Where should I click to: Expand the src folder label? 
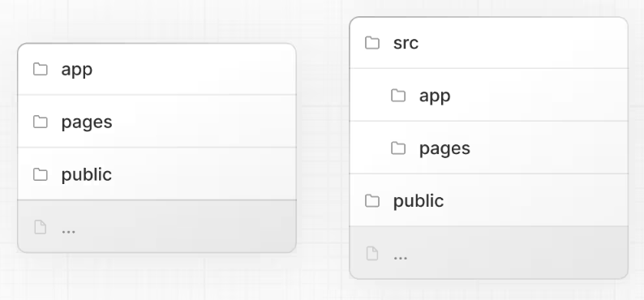[x=406, y=43]
